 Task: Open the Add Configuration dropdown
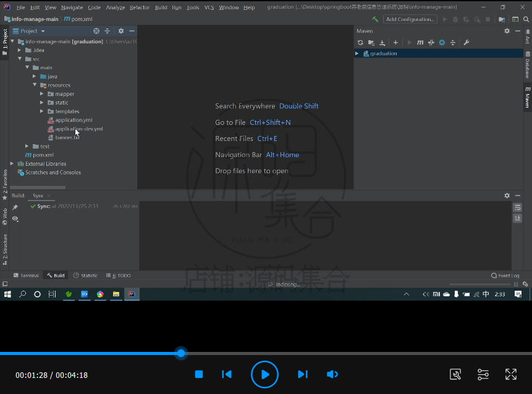pos(410,19)
